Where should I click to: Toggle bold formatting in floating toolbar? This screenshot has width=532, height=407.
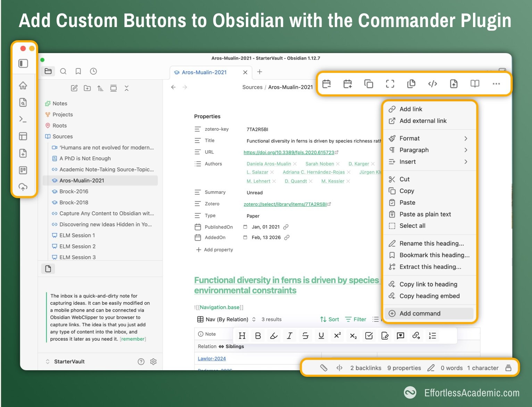(258, 336)
